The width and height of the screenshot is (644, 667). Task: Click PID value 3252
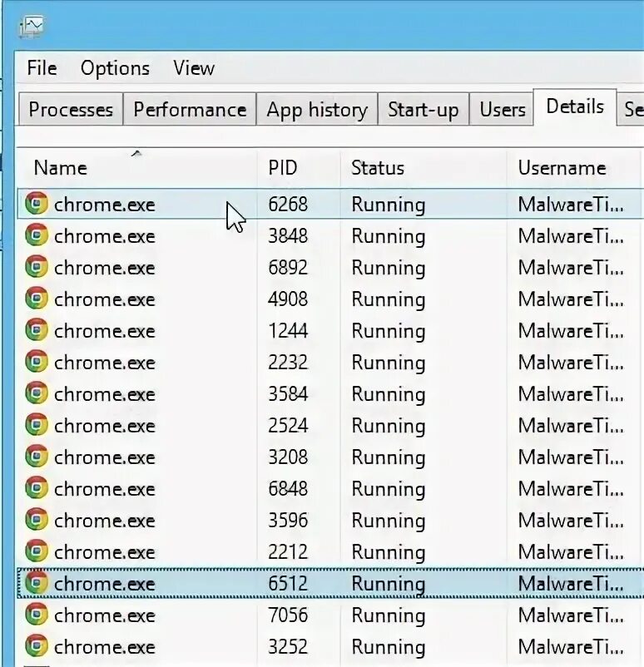288,646
